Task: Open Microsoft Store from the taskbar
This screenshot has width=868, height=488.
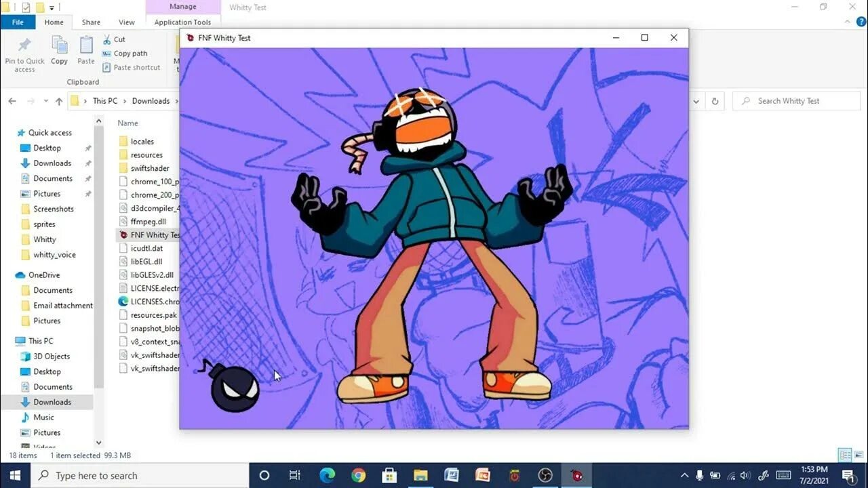Action: 389,475
